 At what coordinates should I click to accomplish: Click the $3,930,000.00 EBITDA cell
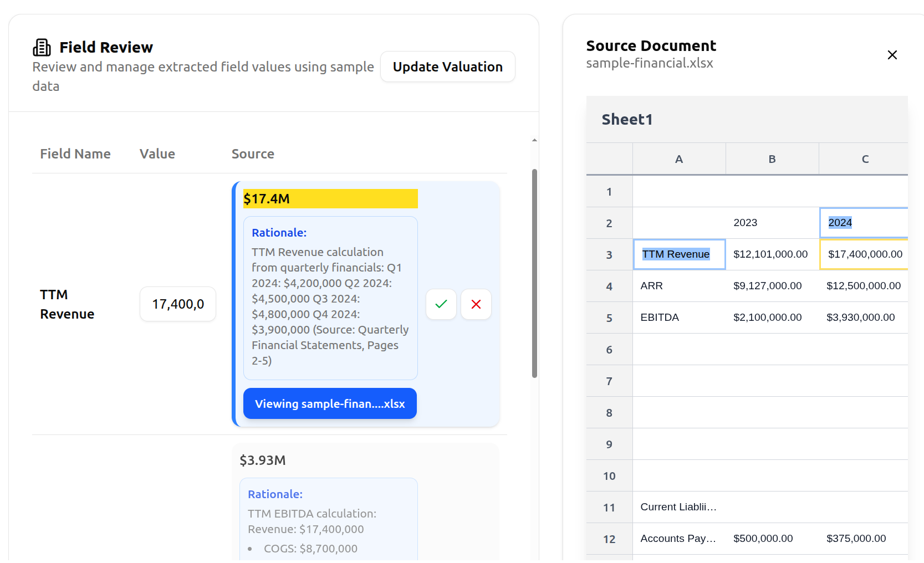pos(864,318)
